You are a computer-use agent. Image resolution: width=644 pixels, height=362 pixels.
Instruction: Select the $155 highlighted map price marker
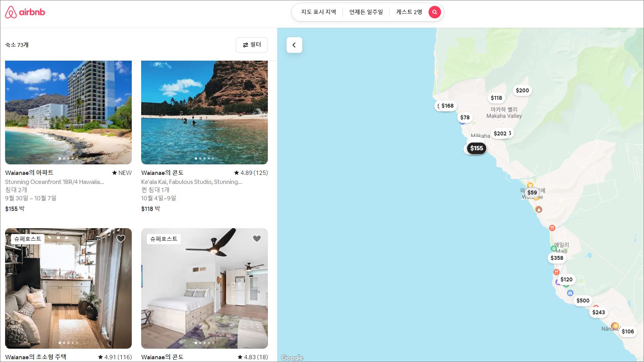tap(477, 148)
